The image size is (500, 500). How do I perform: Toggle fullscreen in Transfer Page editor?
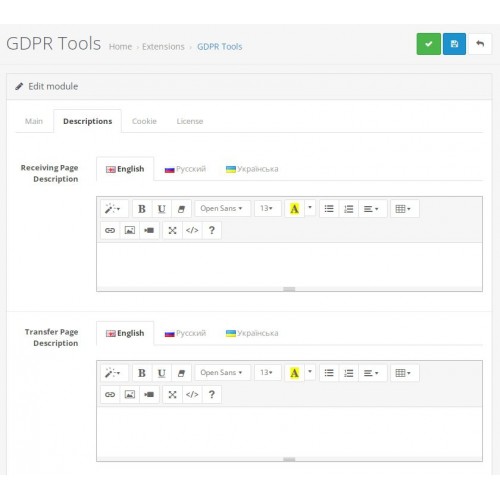[172, 394]
